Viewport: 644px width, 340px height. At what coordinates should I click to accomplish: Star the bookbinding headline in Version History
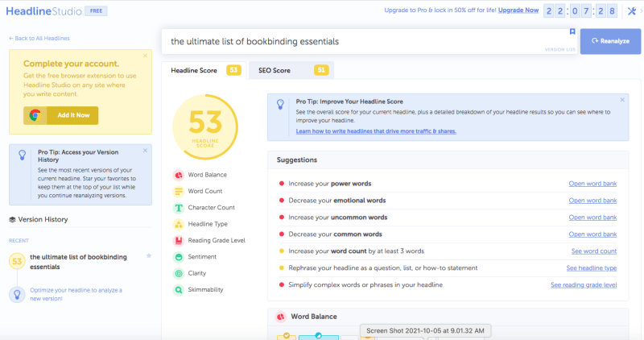point(149,255)
